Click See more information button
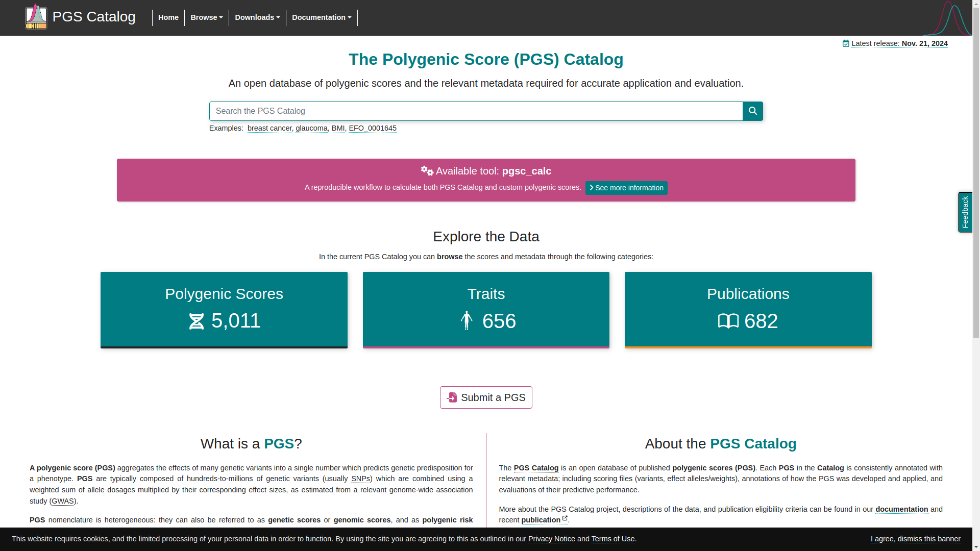This screenshot has height=551, width=980. pyautogui.click(x=626, y=188)
